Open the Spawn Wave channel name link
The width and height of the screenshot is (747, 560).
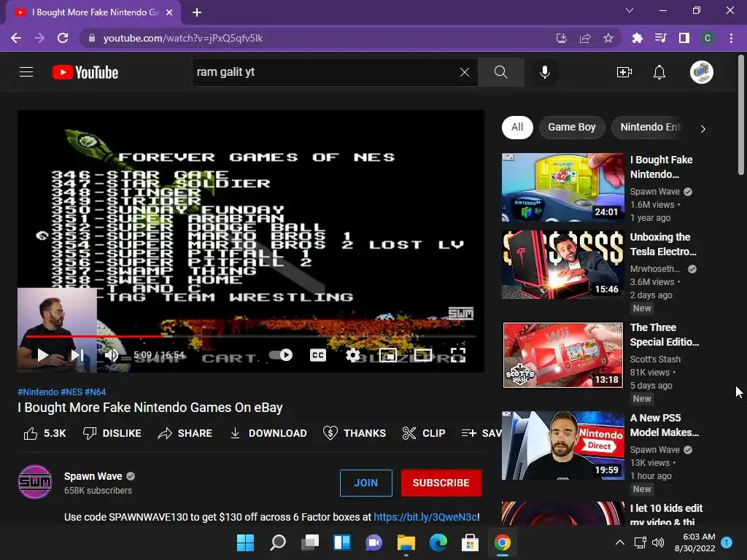tap(93, 476)
